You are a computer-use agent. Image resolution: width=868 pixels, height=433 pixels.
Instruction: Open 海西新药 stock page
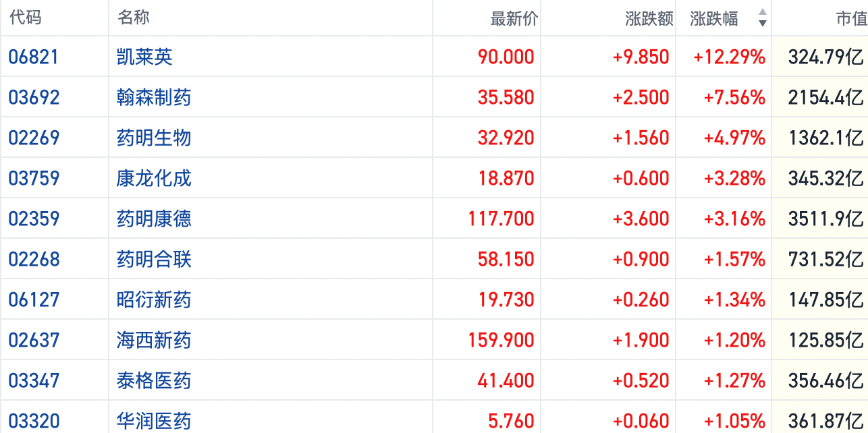154,340
